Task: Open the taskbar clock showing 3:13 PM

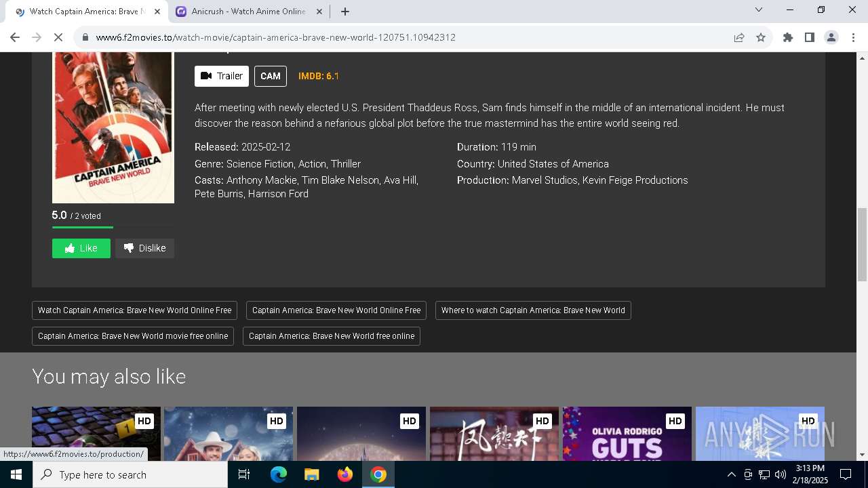Action: point(810,474)
